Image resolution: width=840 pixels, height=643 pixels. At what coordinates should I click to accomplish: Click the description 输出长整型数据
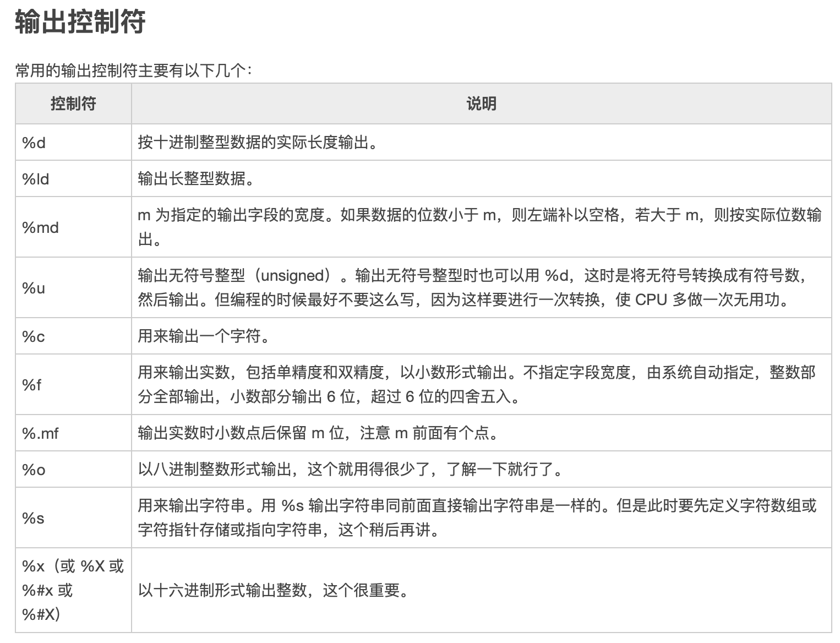(481, 179)
